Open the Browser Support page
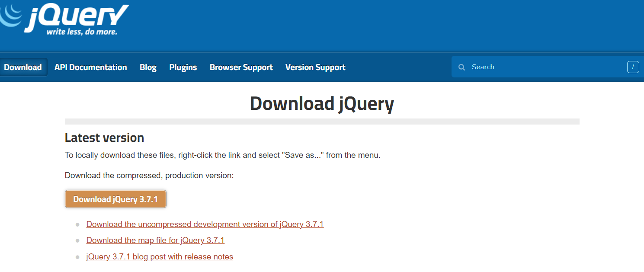 click(241, 67)
